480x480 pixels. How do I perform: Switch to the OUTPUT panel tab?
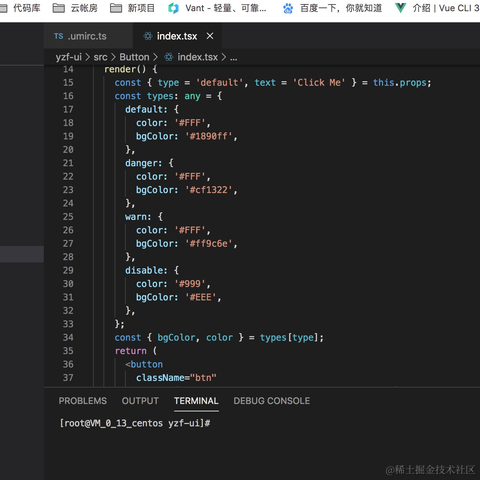pos(140,401)
